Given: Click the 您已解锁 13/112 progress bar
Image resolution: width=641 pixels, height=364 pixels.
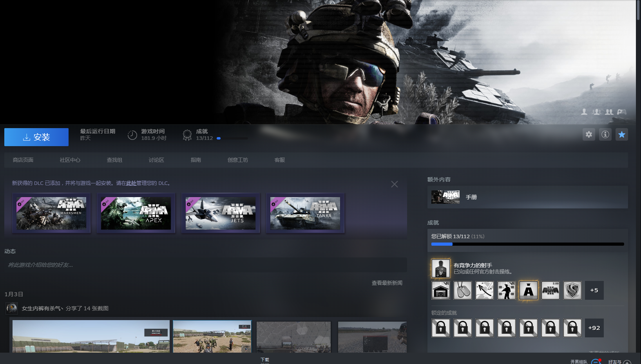Looking at the screenshot, I should coord(528,244).
